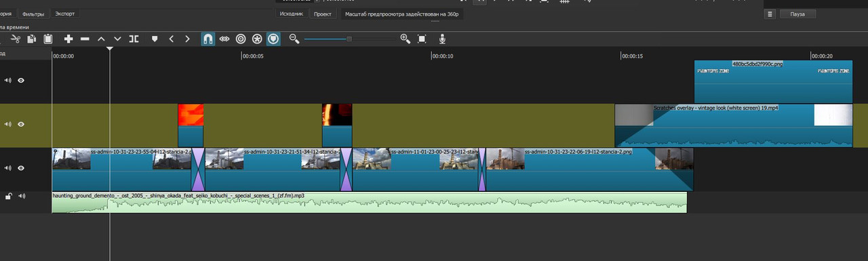Toggle the magnet Snap button

[208, 39]
